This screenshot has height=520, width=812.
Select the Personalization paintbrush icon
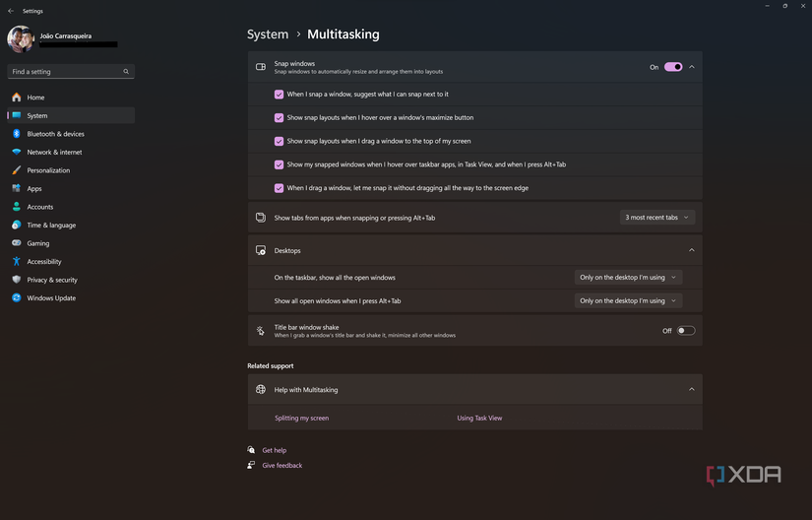pyautogui.click(x=17, y=170)
